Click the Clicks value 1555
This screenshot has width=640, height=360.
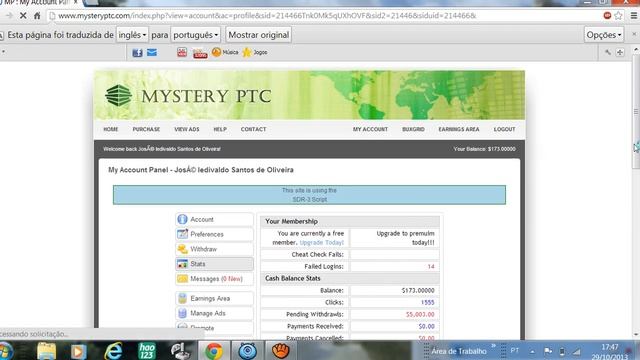coord(427,302)
